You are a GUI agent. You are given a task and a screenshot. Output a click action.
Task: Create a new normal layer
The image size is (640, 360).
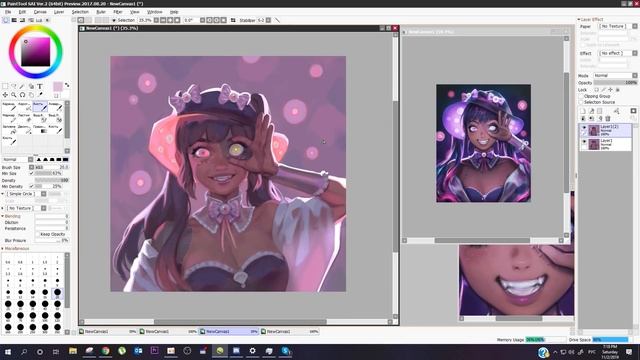(x=583, y=111)
